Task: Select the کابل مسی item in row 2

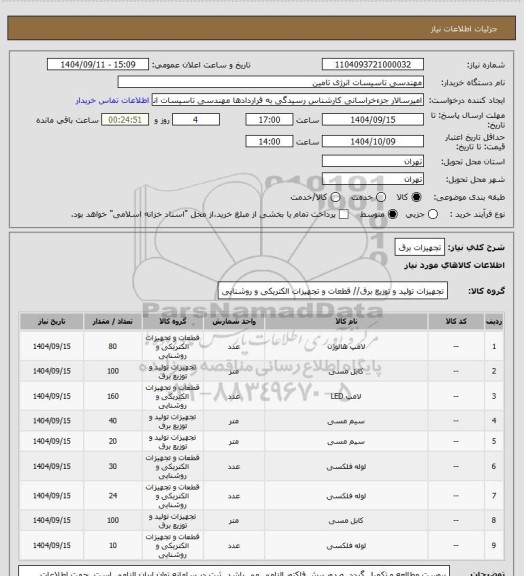Action: (346, 371)
